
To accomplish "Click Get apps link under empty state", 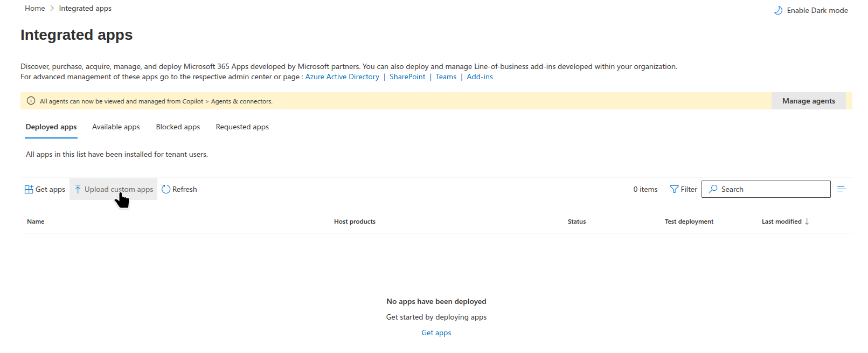I will [x=436, y=333].
